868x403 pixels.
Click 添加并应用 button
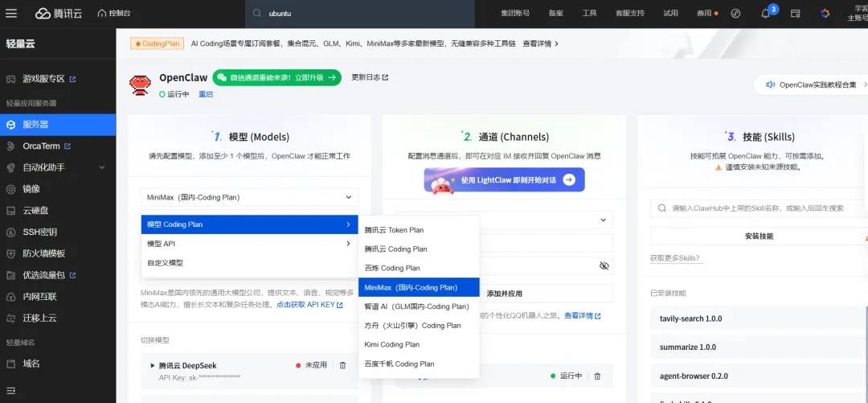pyautogui.click(x=504, y=294)
